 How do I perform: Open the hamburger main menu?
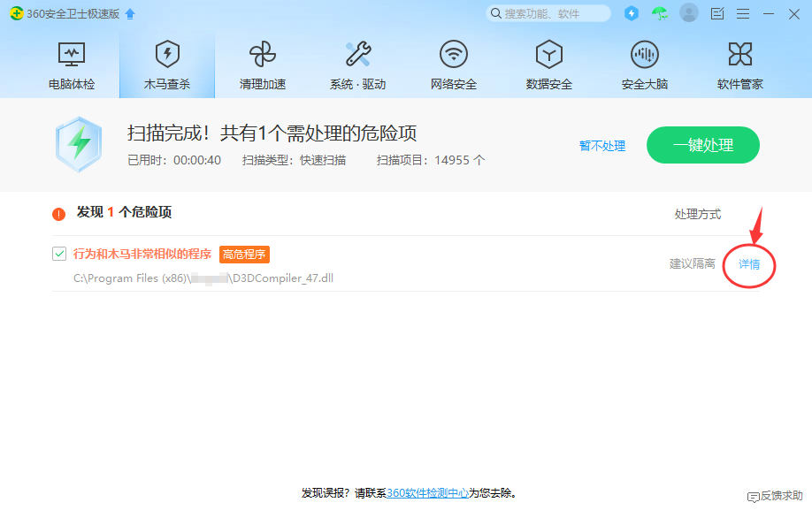743,13
